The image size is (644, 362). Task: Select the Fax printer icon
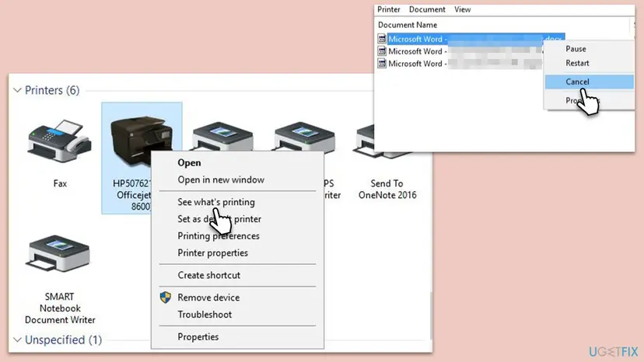point(60,141)
